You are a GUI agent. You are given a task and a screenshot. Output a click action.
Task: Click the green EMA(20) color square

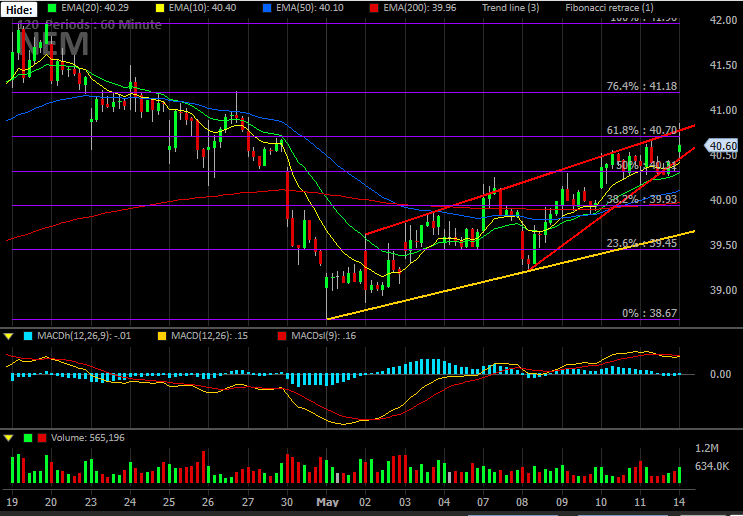click(x=53, y=8)
